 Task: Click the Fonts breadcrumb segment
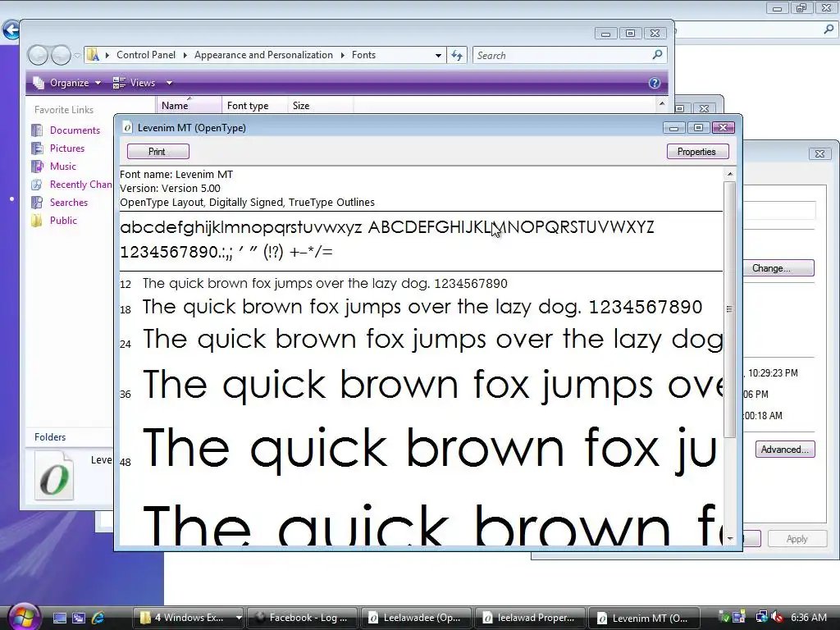363,55
